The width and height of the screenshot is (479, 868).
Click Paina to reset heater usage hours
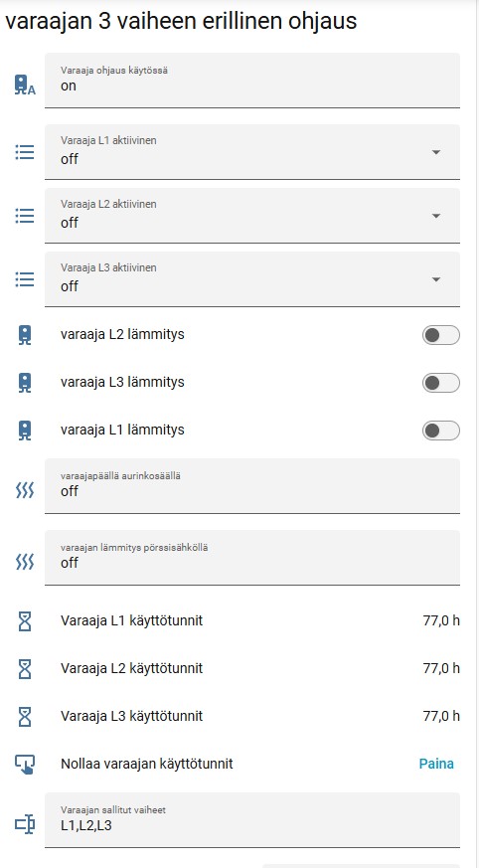point(436,764)
